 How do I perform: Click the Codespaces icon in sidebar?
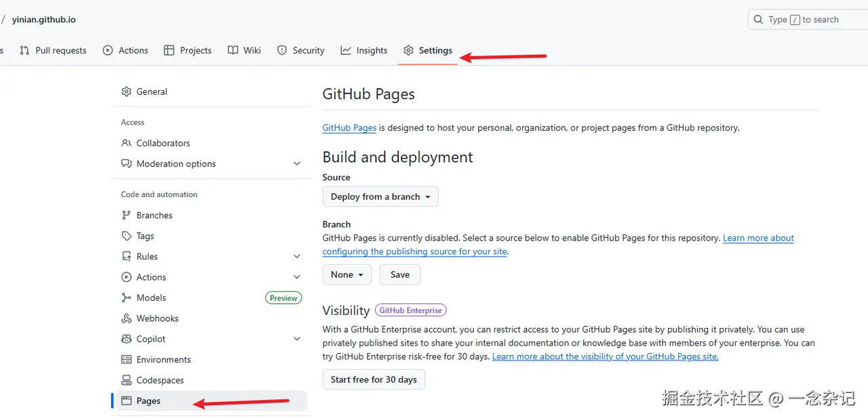click(126, 380)
